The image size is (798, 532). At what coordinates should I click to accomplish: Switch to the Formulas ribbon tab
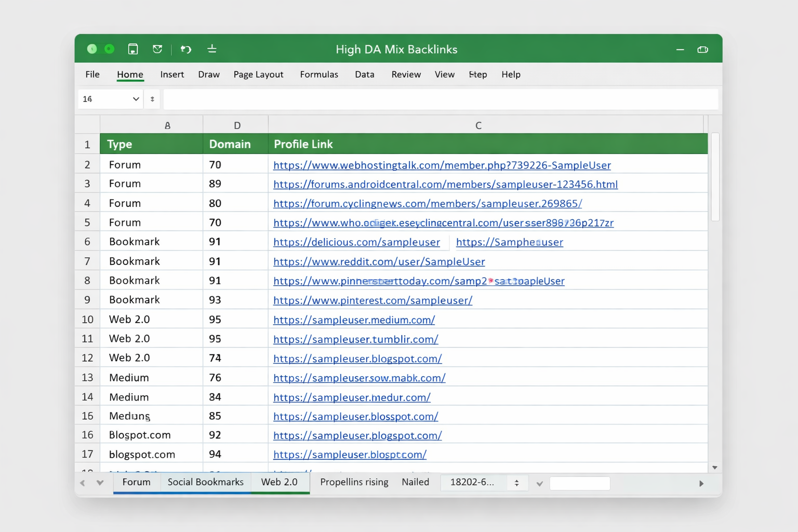319,74
